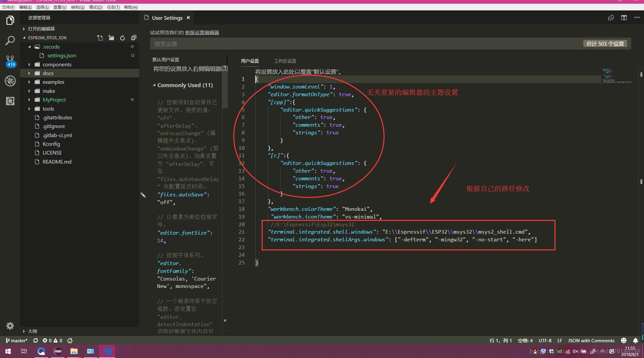
Task: Open the File menu (文件)
Action: [8, 7]
